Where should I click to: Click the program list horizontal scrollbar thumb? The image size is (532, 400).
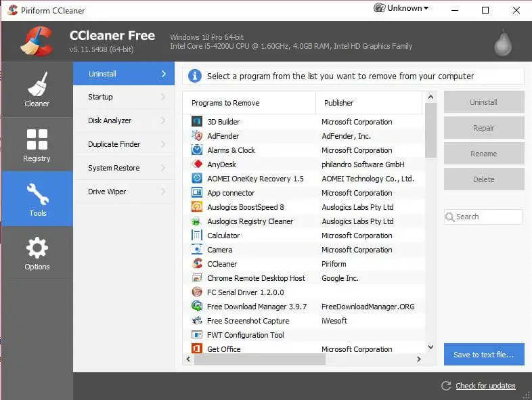click(260, 359)
